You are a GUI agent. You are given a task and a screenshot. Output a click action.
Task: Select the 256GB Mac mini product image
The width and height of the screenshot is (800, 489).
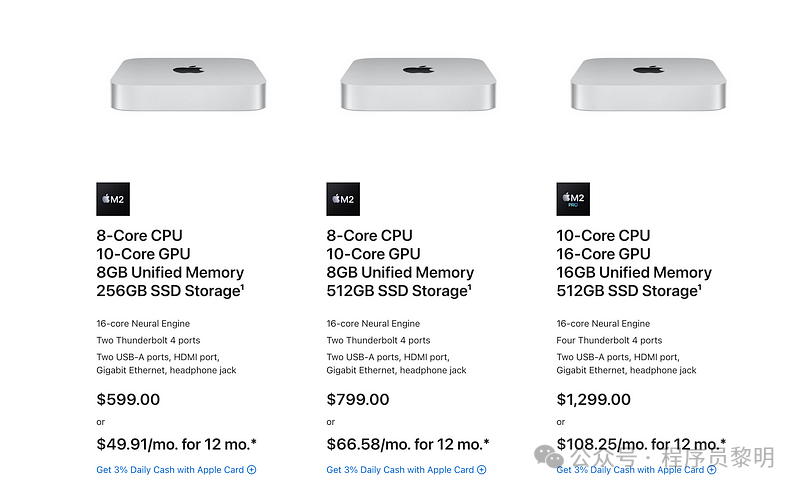pyautogui.click(x=188, y=84)
